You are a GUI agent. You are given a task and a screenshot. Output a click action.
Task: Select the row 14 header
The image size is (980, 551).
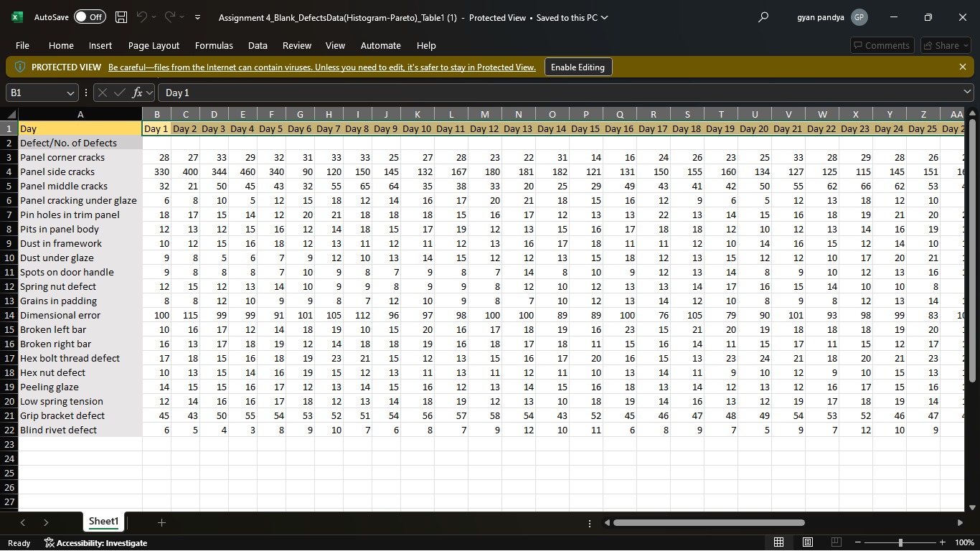click(9, 315)
